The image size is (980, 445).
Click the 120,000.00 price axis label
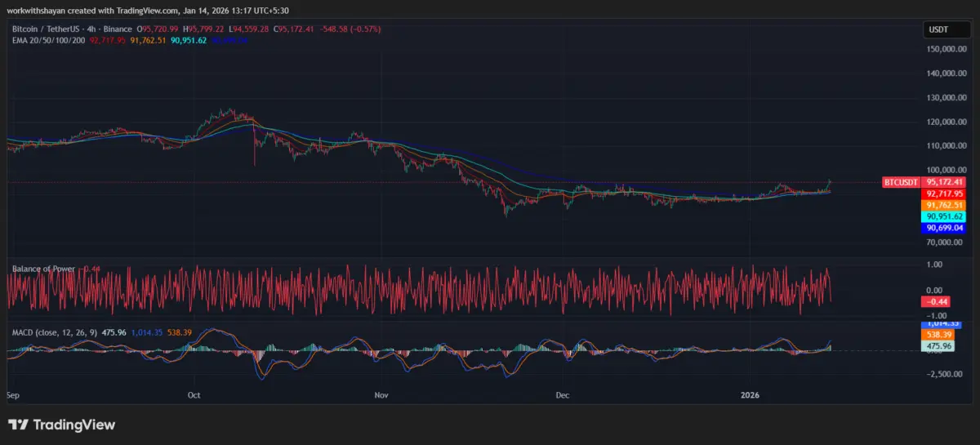point(946,122)
